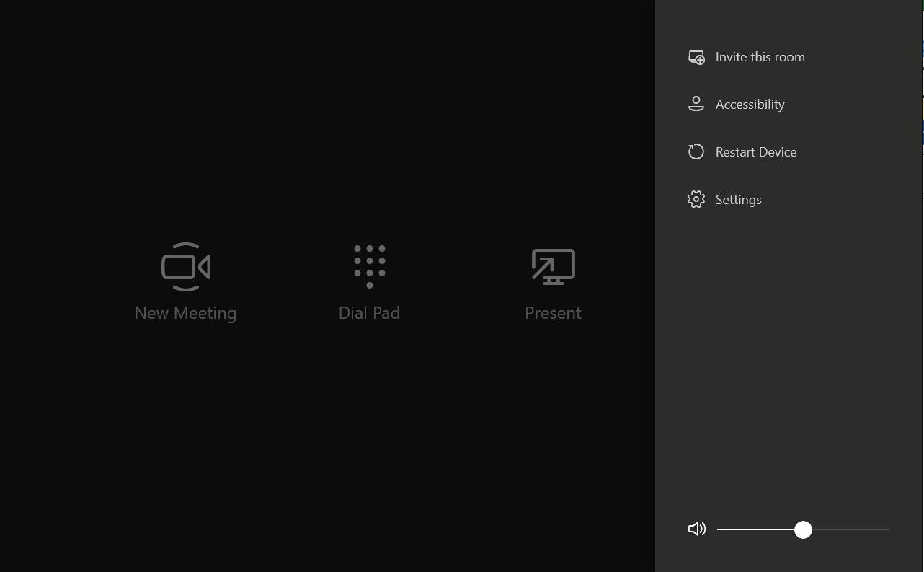Select the Invite this room menu entry
924x572 pixels.
point(747,57)
